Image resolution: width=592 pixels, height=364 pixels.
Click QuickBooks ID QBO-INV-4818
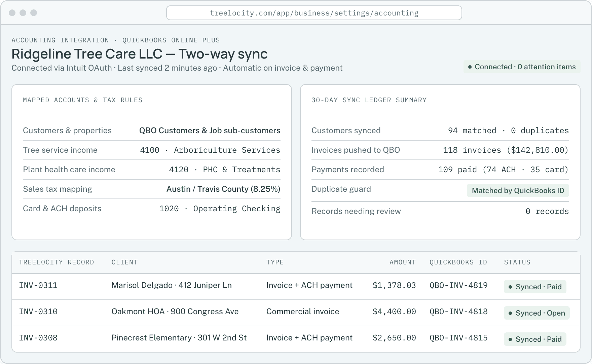pyautogui.click(x=458, y=312)
